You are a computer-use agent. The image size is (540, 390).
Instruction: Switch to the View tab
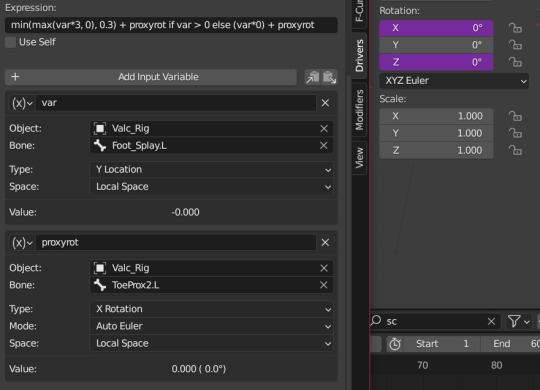point(359,157)
